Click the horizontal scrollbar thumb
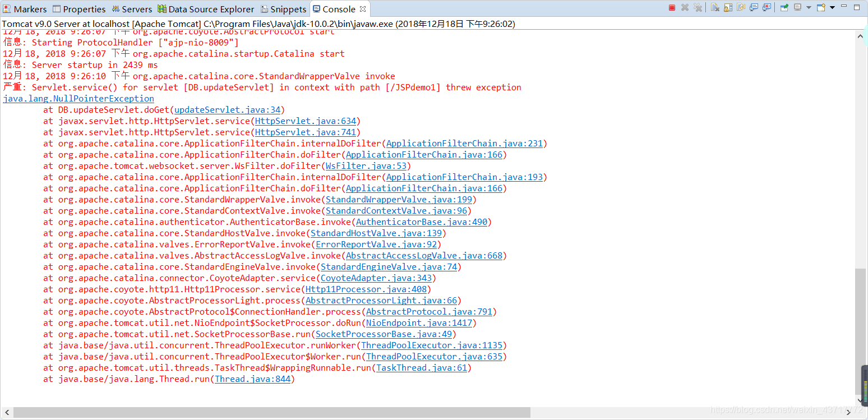Image resolution: width=868 pixels, height=420 pixels. 272,412
